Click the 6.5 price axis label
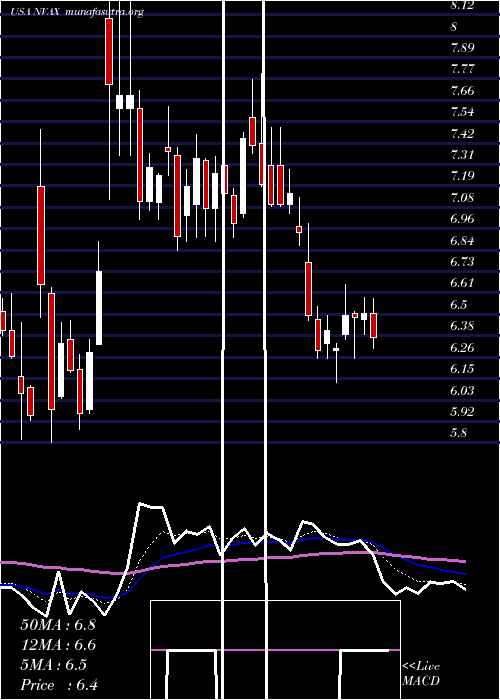Screen dimensions: 500x700 459,304
